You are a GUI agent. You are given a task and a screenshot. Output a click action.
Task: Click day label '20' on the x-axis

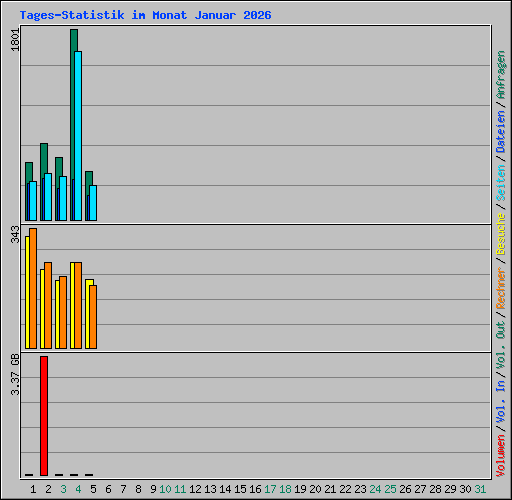point(315,489)
